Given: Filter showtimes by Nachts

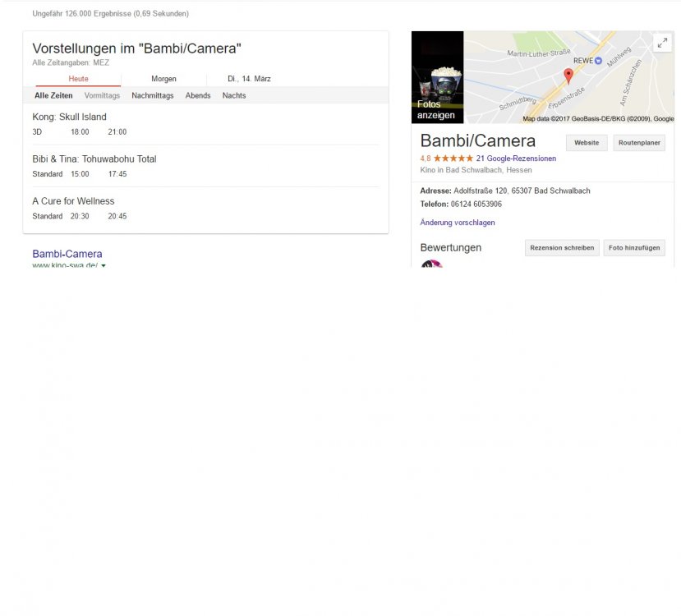Looking at the screenshot, I should (234, 96).
